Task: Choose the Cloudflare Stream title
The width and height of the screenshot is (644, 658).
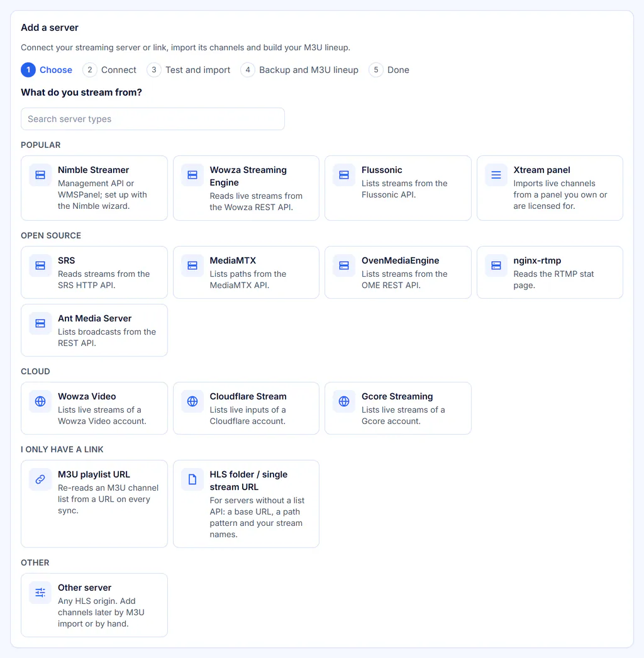Action: click(x=248, y=396)
